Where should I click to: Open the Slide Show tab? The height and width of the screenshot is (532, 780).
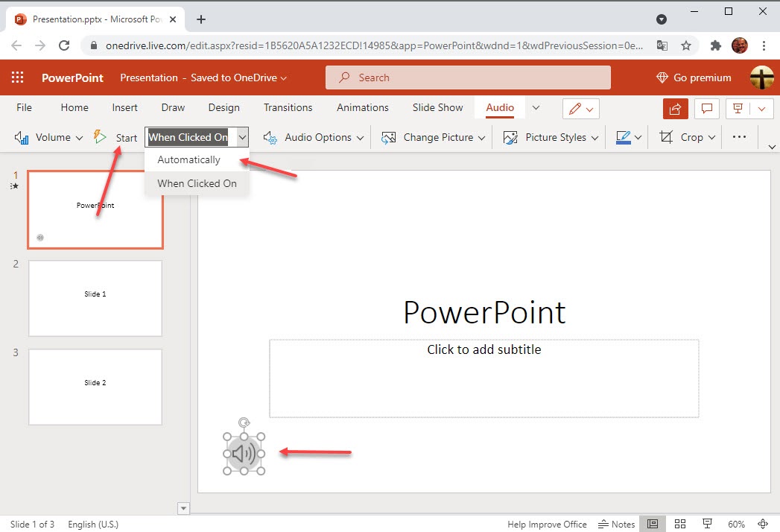pyautogui.click(x=438, y=107)
